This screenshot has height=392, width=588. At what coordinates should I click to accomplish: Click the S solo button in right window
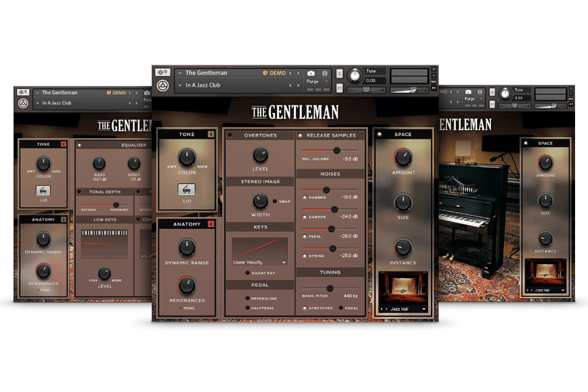(x=492, y=92)
